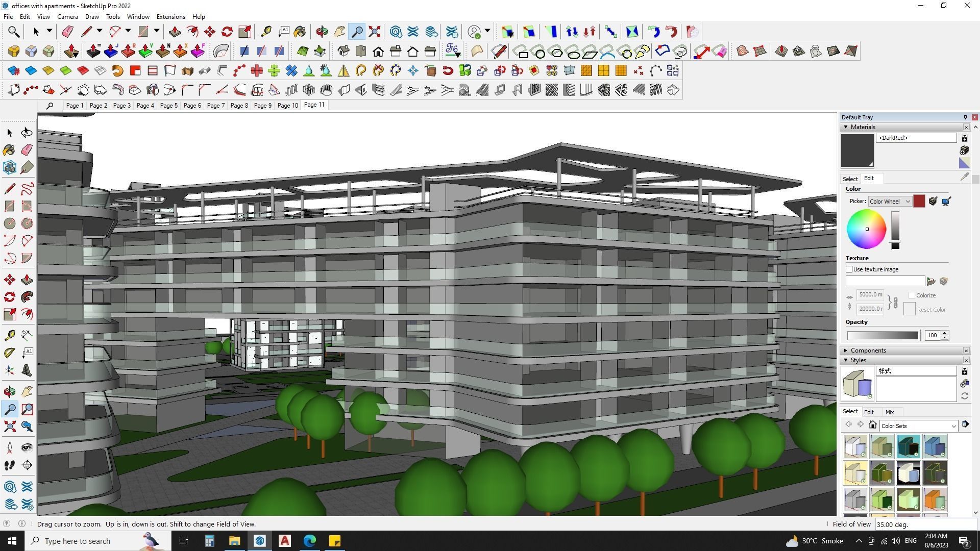Activate the Move tool in left toolbar
Screen dimensions: 980x551
coord(9,280)
